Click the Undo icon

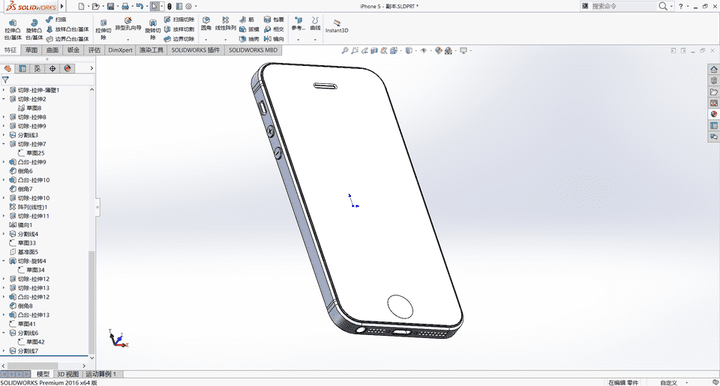coord(140,6)
